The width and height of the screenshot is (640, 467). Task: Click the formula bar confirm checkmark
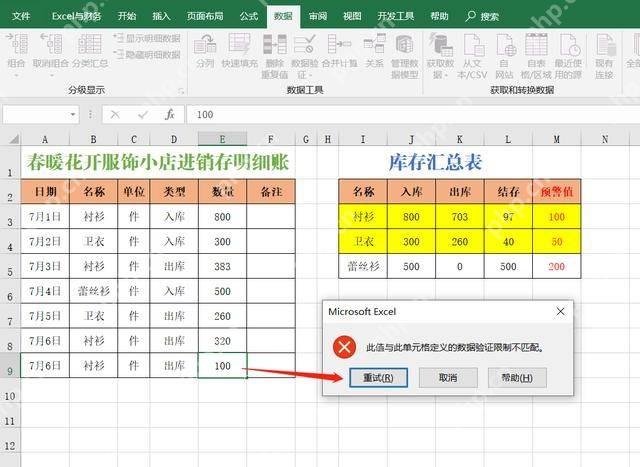(x=142, y=115)
